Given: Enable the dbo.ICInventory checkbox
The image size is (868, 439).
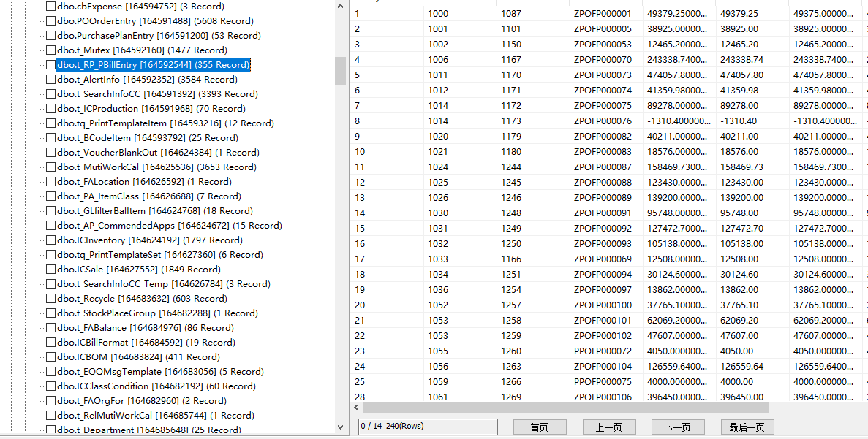Looking at the screenshot, I should coord(50,240).
